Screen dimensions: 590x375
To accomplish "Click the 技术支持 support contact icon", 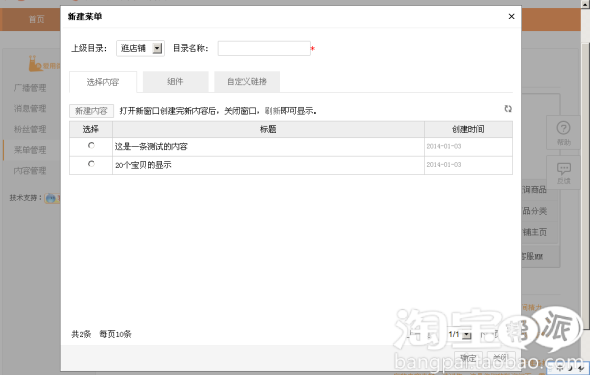I will (x=51, y=198).
